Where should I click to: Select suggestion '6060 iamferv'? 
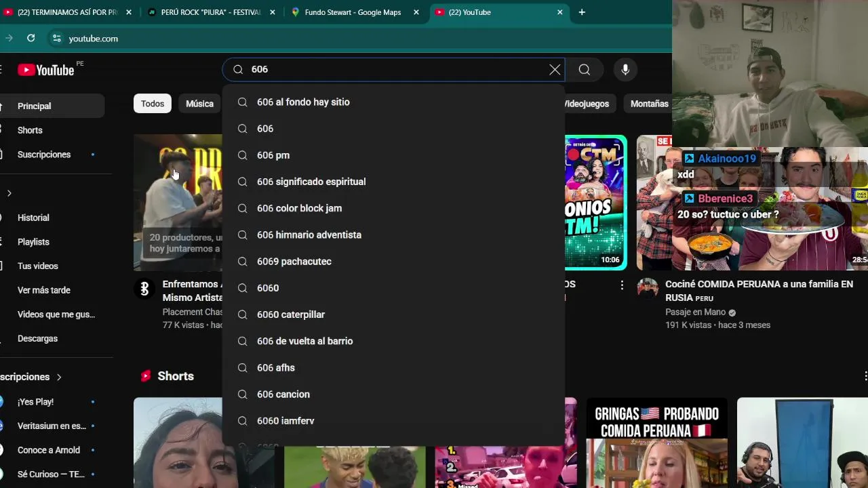click(x=393, y=421)
